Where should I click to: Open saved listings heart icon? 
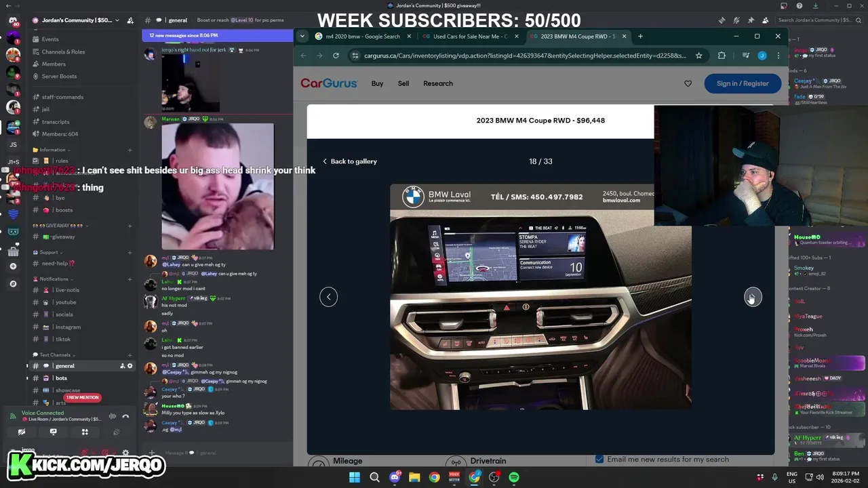[688, 83]
